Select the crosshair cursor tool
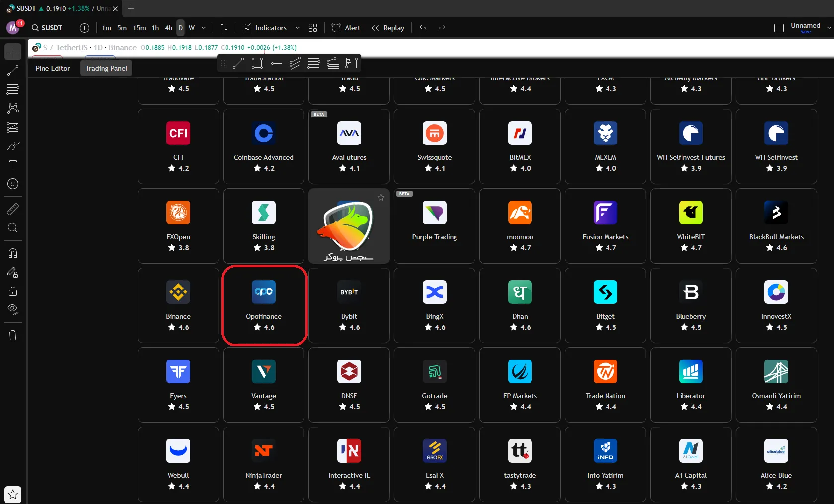 tap(13, 52)
